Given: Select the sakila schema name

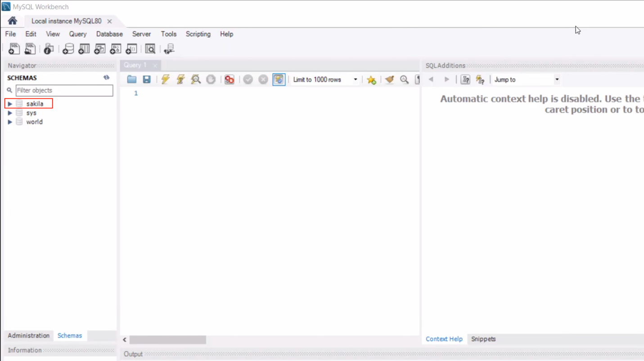Looking at the screenshot, I should pyautogui.click(x=35, y=104).
